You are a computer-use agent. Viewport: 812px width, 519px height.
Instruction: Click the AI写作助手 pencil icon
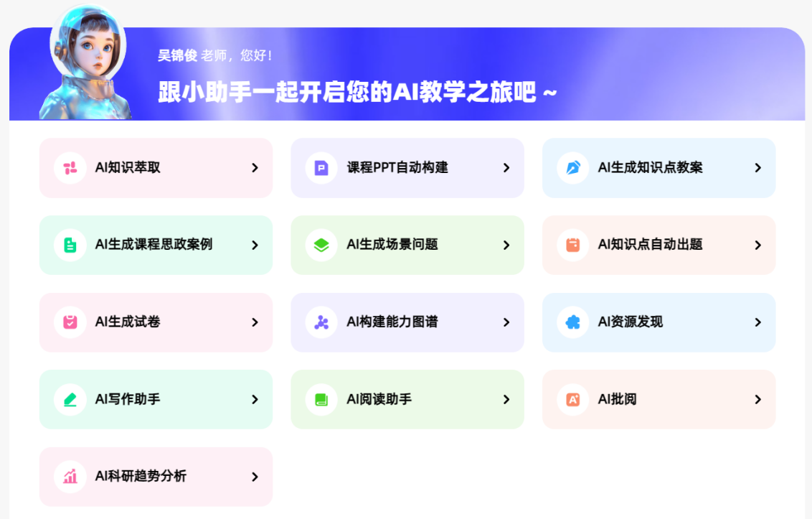pyautogui.click(x=70, y=399)
